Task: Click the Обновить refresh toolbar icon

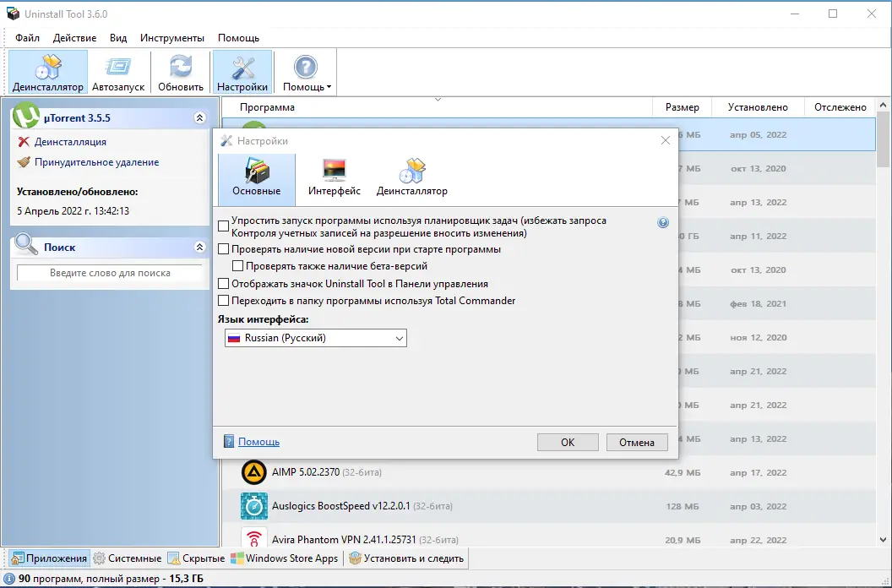Action: pos(181,72)
